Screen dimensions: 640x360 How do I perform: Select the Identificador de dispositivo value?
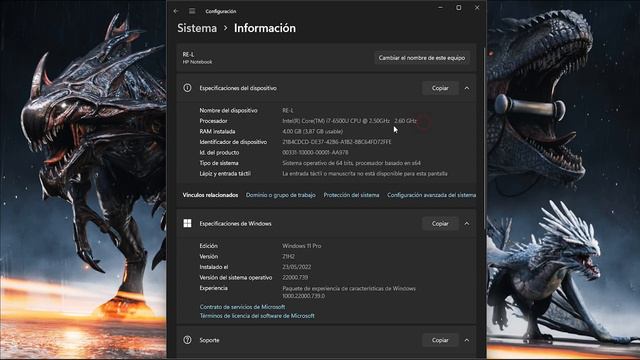click(337, 142)
